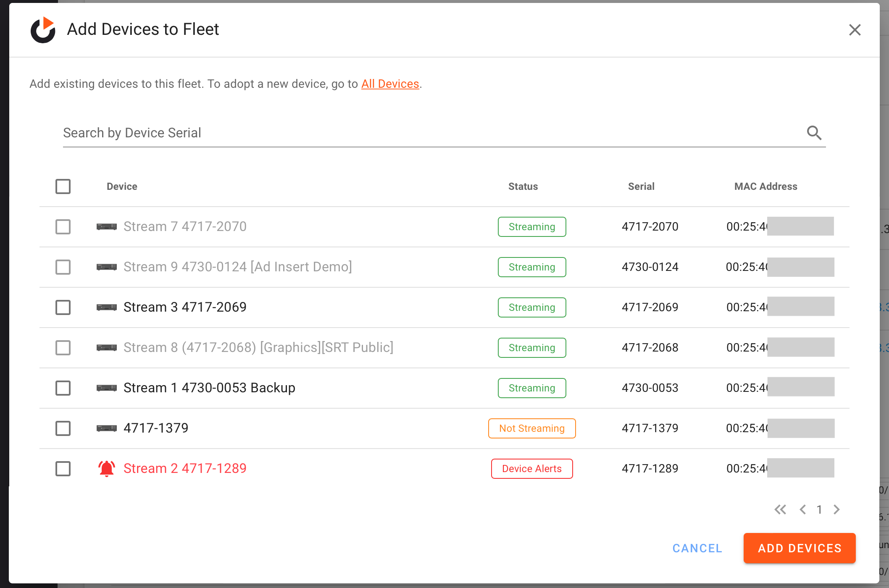This screenshot has height=588, width=889.
Task: Check the checkbox for Stream 2 4717-1289
Action: pyautogui.click(x=63, y=468)
